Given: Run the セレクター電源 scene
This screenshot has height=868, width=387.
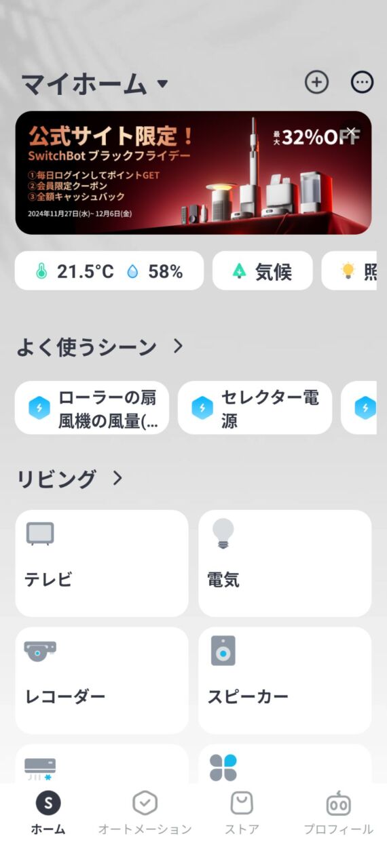Looking at the screenshot, I should tap(255, 408).
